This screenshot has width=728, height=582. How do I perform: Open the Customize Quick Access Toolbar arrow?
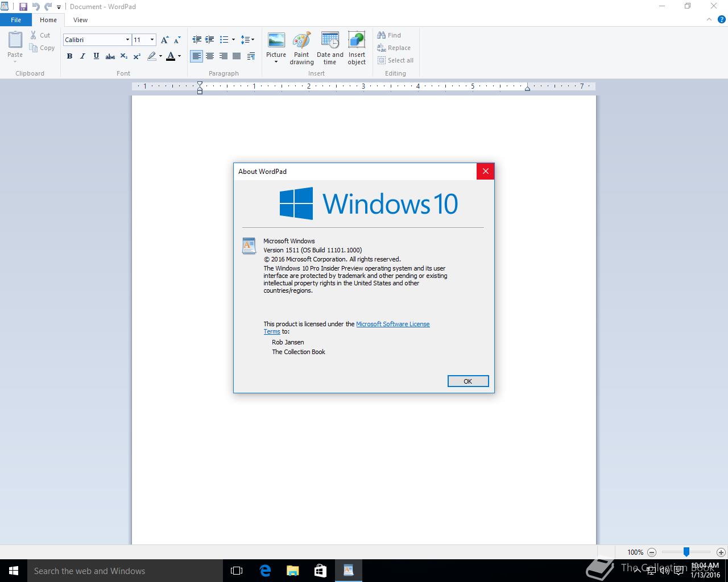click(59, 7)
